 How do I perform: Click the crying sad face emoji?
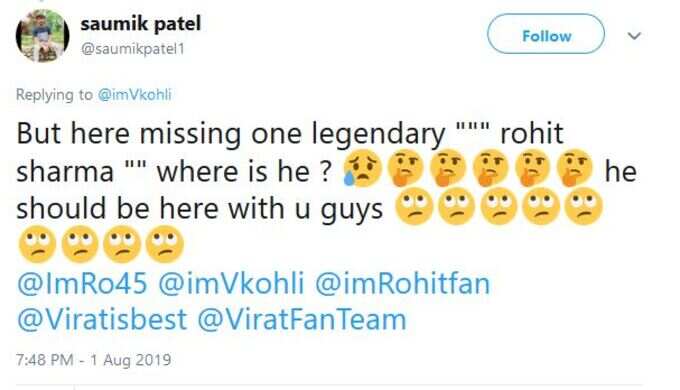pos(362,169)
